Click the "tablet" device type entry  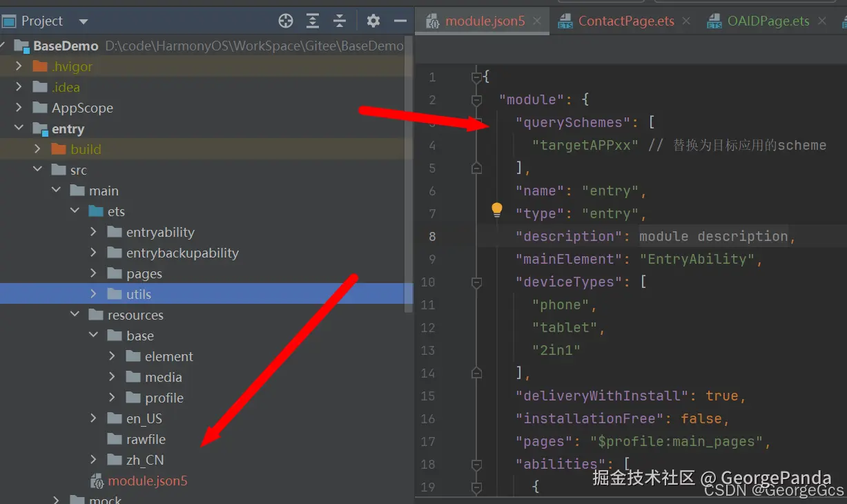(564, 328)
